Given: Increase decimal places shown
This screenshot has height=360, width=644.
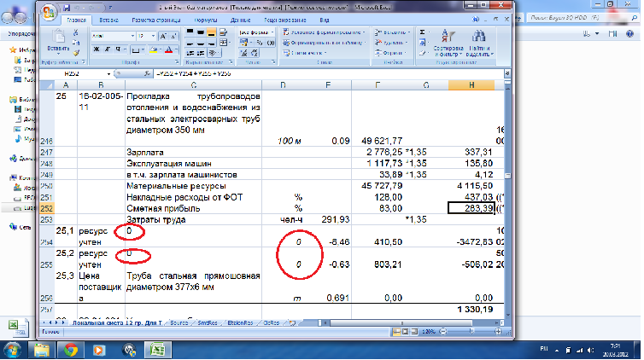Looking at the screenshot, I should coord(244,53).
